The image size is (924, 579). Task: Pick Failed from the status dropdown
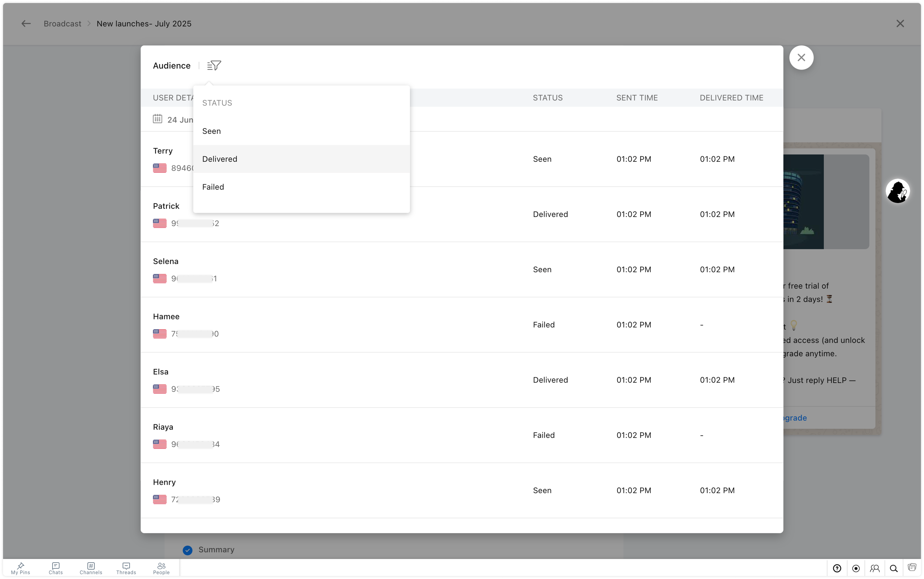[x=213, y=187]
